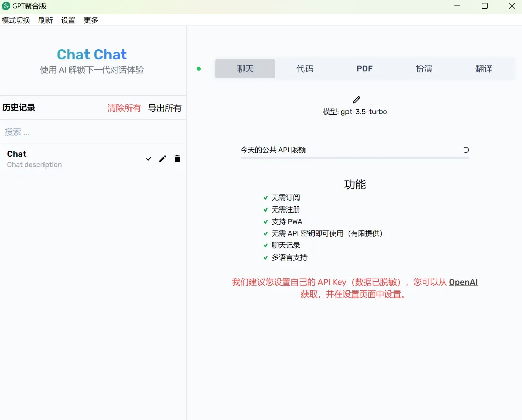Switch to the 聊天 tab

pos(245,69)
